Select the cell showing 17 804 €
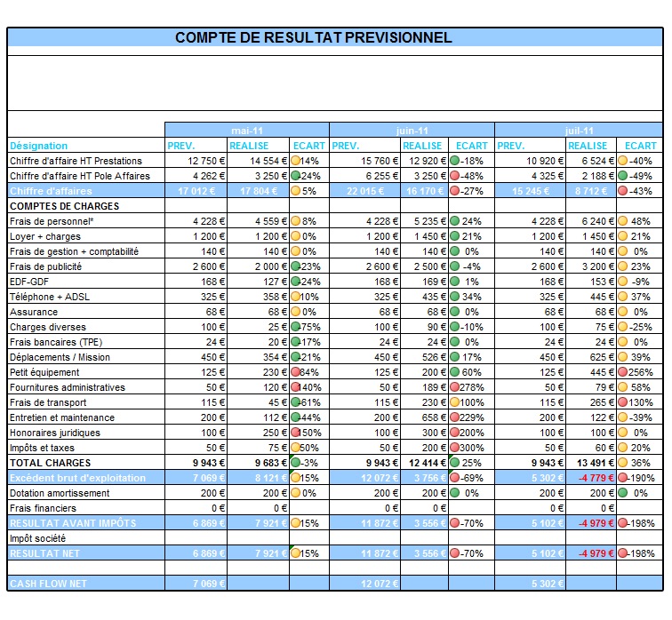The height and width of the screenshot is (620, 672). pyautogui.click(x=258, y=191)
